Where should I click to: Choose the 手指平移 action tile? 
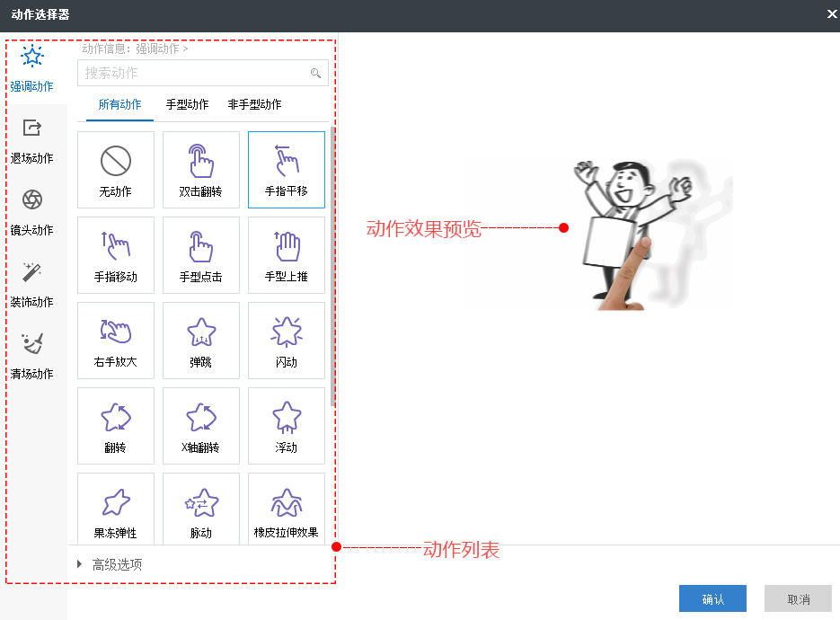(x=286, y=169)
